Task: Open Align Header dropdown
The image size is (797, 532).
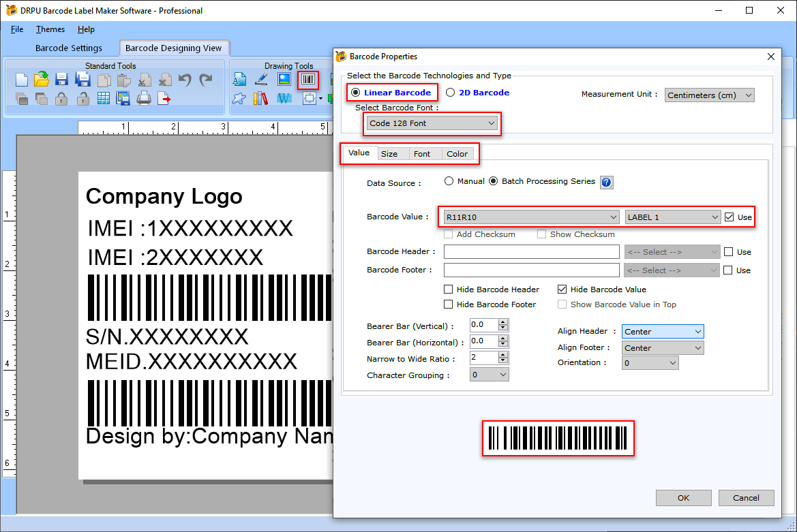Action: point(663,332)
